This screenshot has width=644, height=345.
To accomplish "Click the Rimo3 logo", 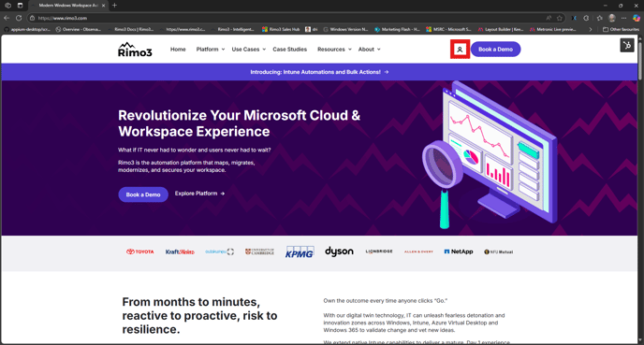I will pyautogui.click(x=135, y=50).
